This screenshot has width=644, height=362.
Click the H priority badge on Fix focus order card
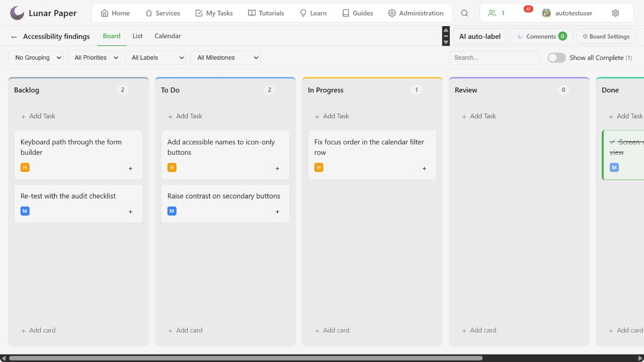pos(319,167)
